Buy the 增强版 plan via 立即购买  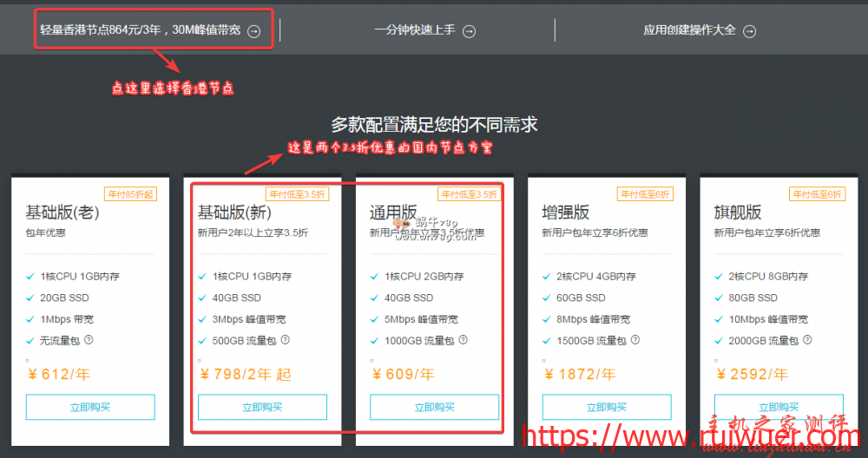click(607, 407)
